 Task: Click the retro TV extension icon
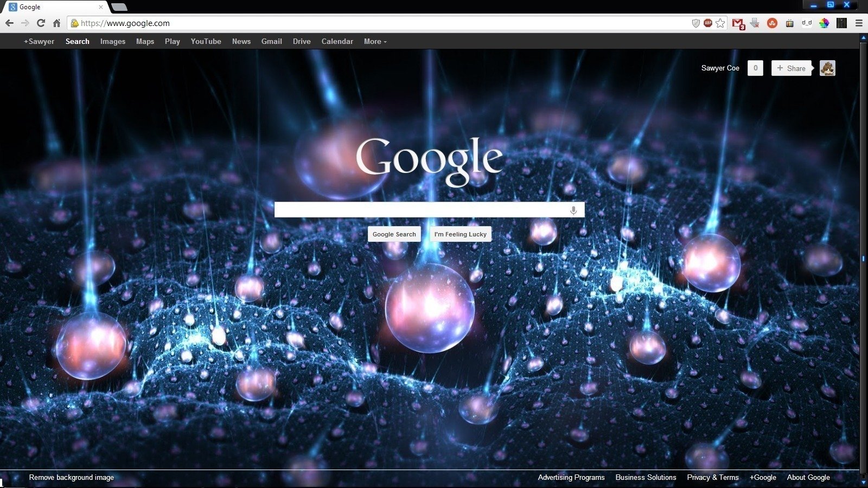pyautogui.click(x=790, y=23)
